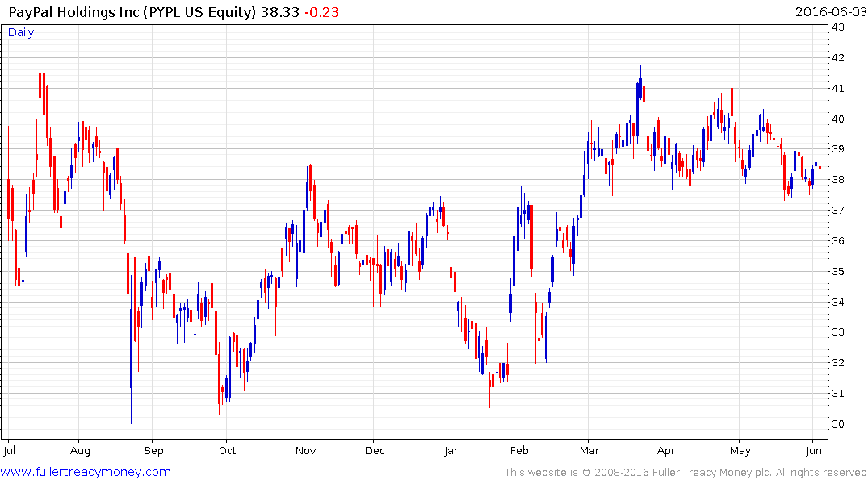Image resolution: width=868 pixels, height=484 pixels.
Task: Click the 'Oct' x-axis label
Action: point(227,450)
